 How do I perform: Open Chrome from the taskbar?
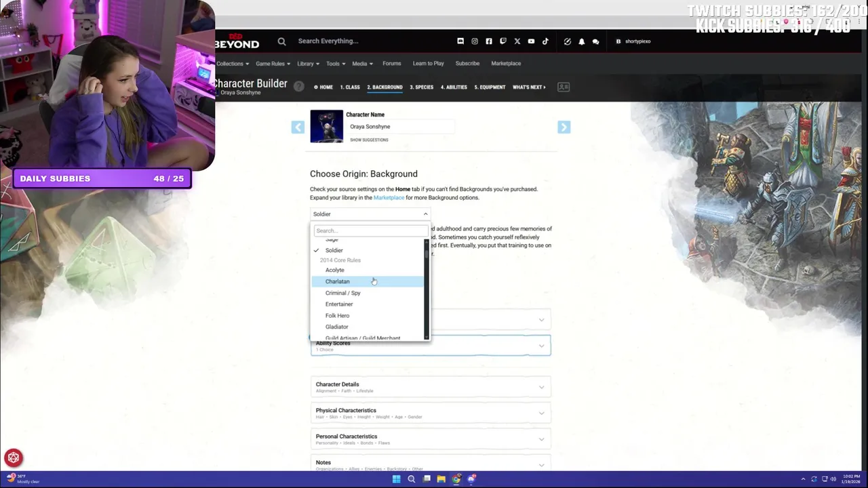(456, 479)
